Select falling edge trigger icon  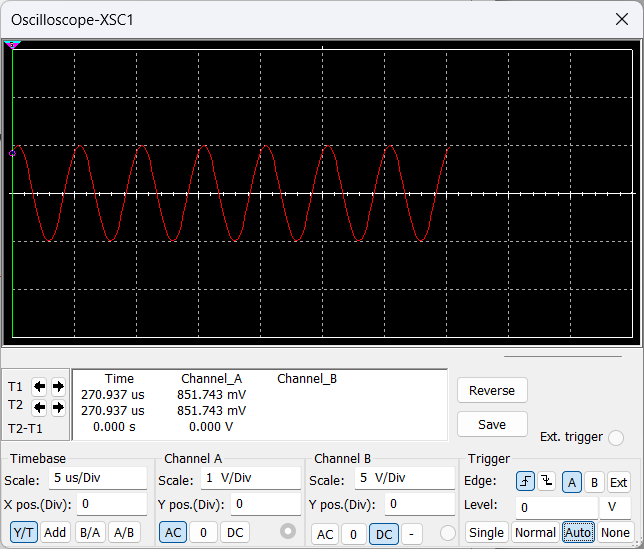point(546,482)
